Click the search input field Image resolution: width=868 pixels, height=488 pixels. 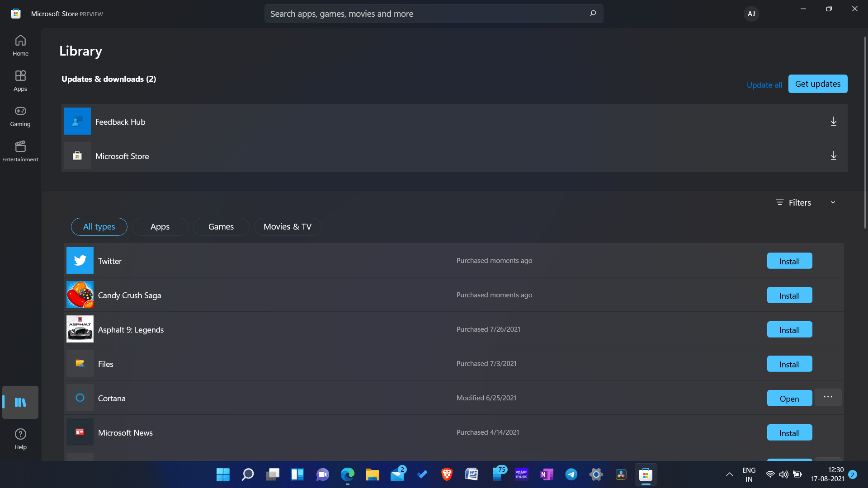coord(434,14)
